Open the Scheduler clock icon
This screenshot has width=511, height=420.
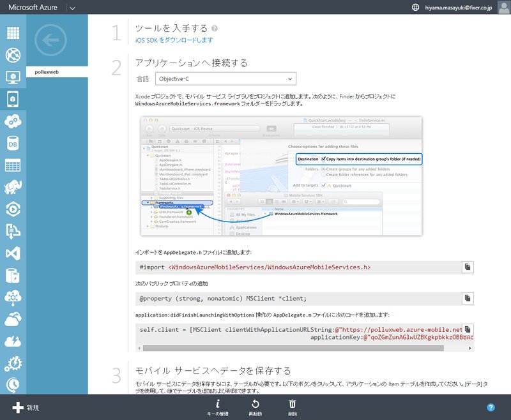click(x=13, y=385)
